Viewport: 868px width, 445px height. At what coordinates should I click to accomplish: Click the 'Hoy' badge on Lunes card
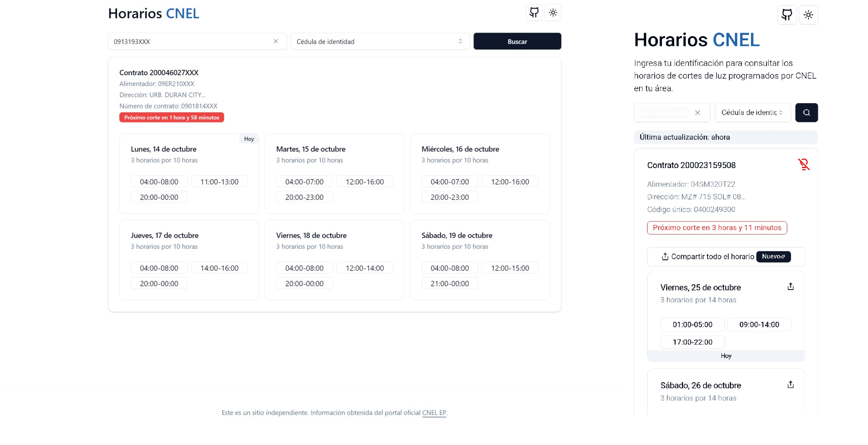[249, 139]
